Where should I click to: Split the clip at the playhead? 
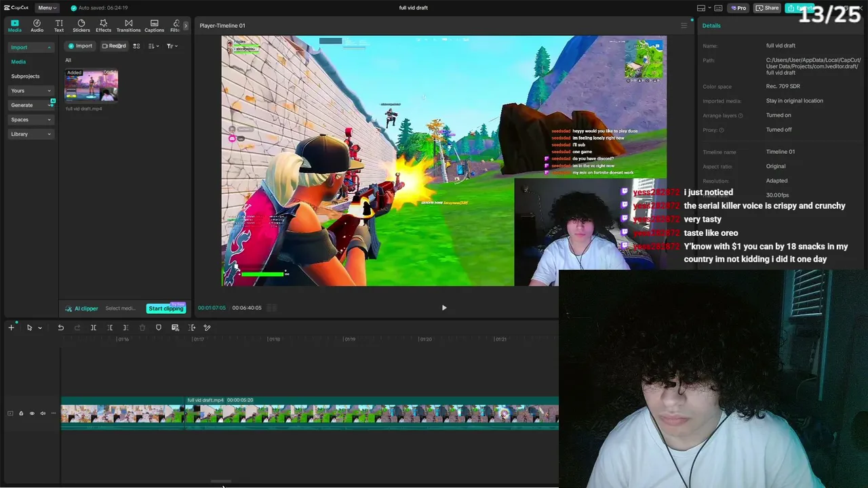click(x=94, y=327)
